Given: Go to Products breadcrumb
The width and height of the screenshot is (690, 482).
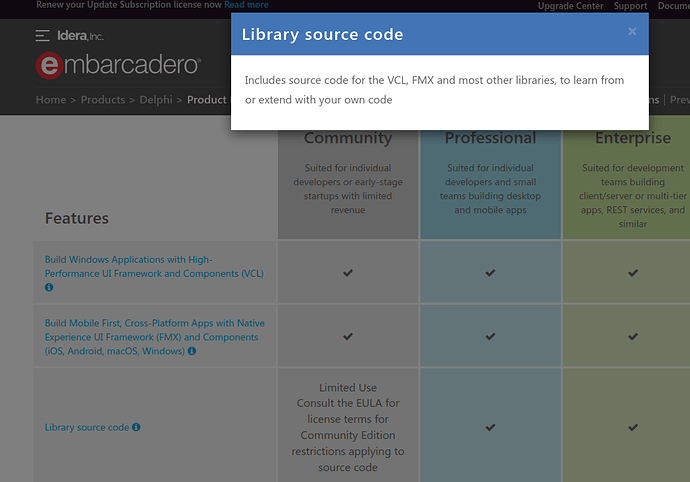Looking at the screenshot, I should [103, 100].
